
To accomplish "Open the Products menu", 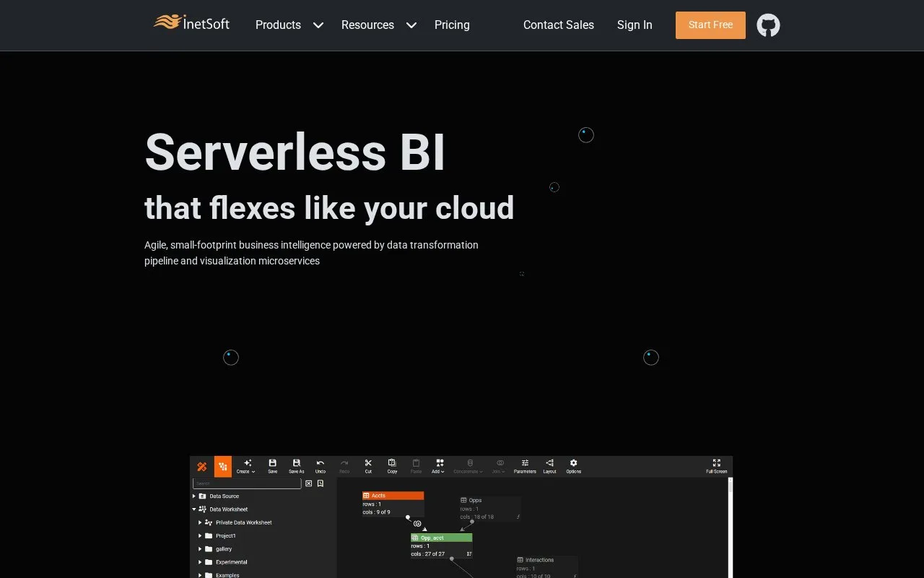I will coord(278,25).
